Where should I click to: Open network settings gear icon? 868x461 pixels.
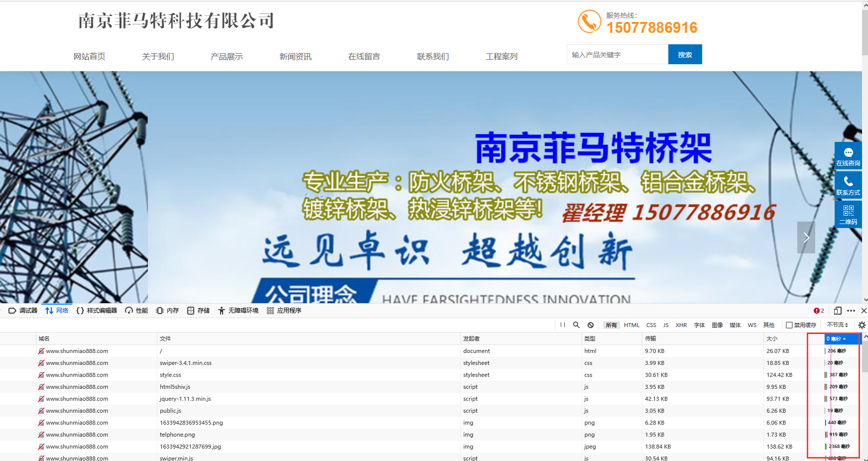(x=862, y=325)
